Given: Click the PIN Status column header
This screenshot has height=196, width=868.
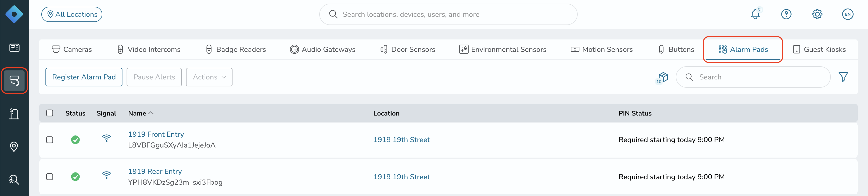Looking at the screenshot, I should 635,113.
